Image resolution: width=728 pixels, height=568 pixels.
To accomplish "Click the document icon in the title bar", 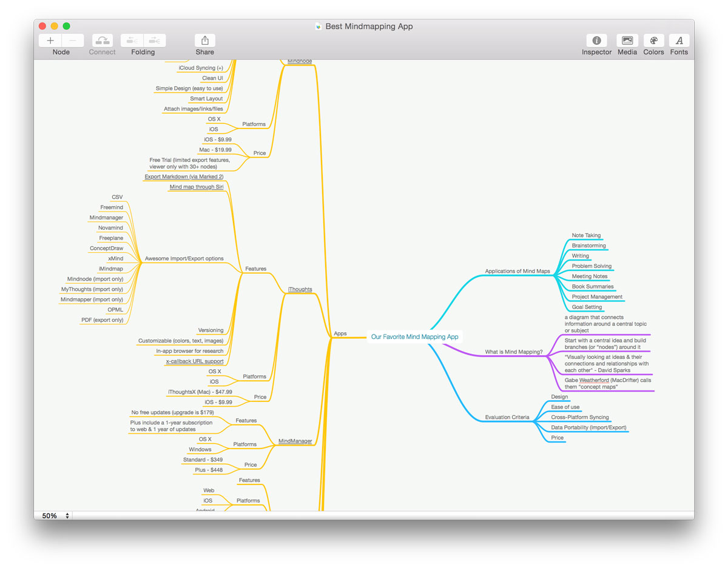I will pos(318,26).
